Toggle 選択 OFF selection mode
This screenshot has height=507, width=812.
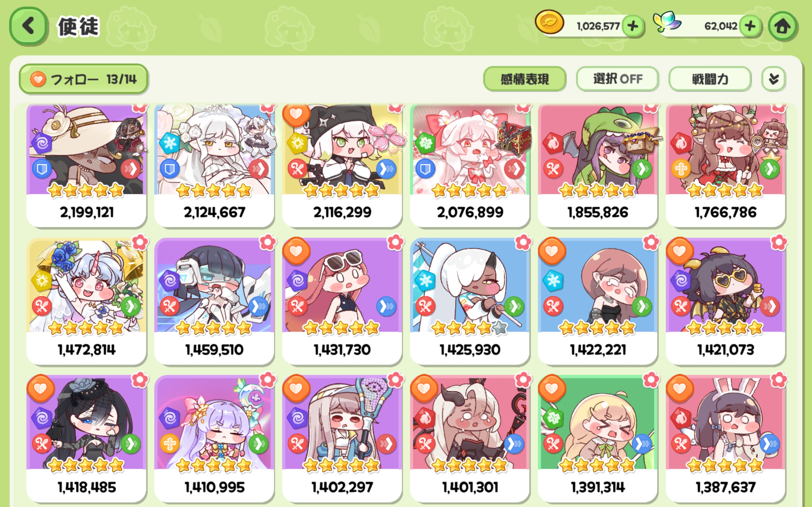(x=618, y=79)
